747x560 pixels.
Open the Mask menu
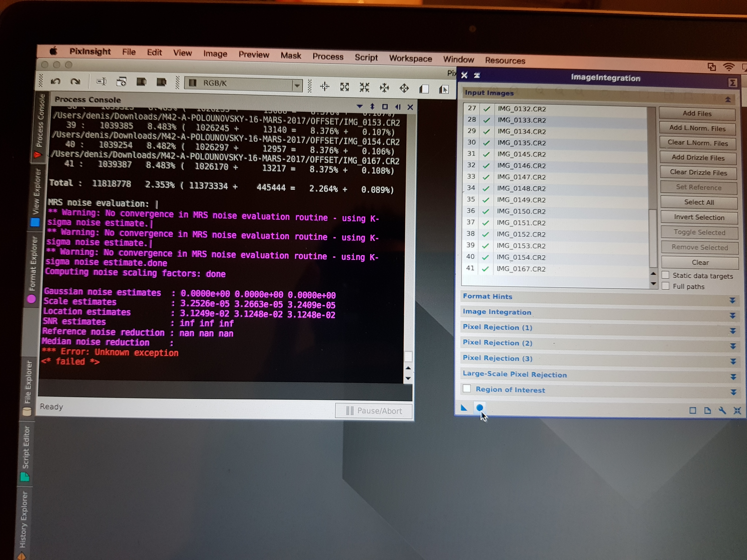[x=291, y=55]
